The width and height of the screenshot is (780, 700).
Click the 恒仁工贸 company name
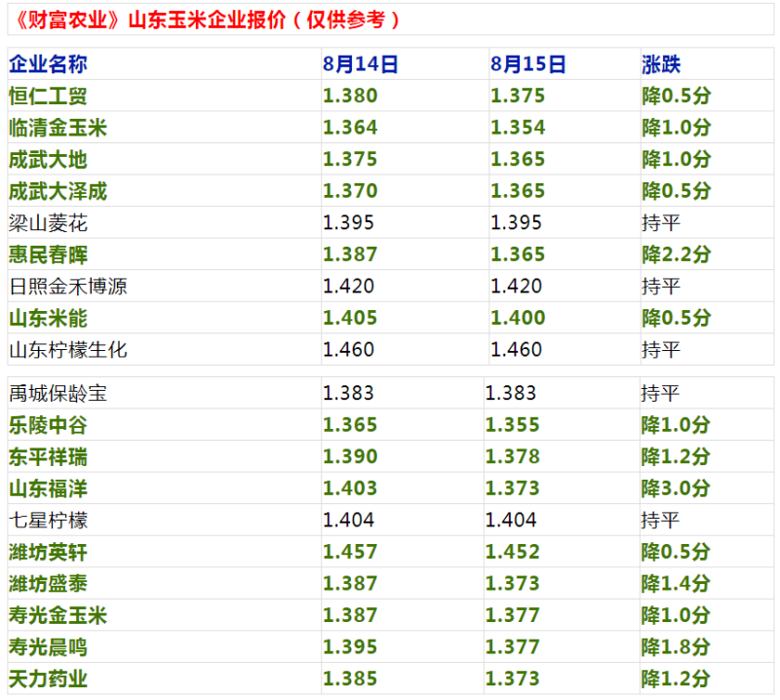tap(48, 97)
